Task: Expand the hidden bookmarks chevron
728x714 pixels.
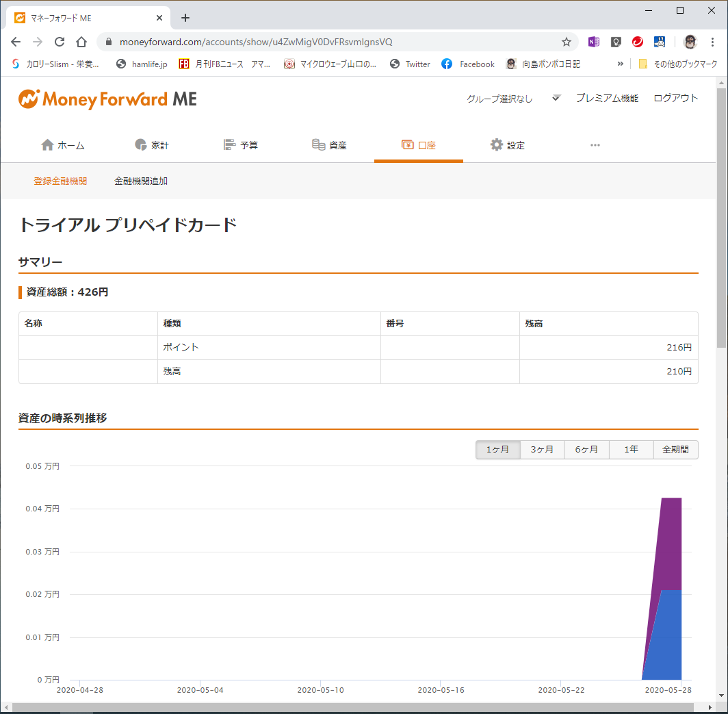Action: [x=621, y=64]
